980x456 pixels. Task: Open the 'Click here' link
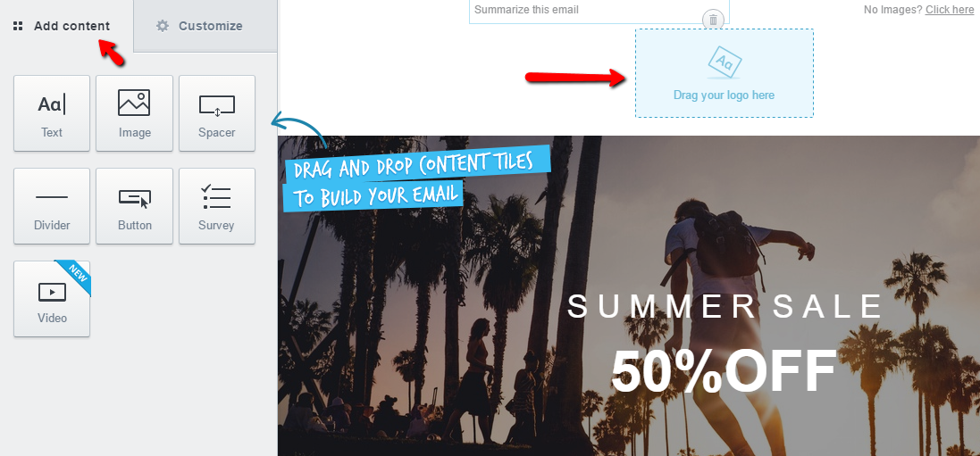tap(950, 10)
